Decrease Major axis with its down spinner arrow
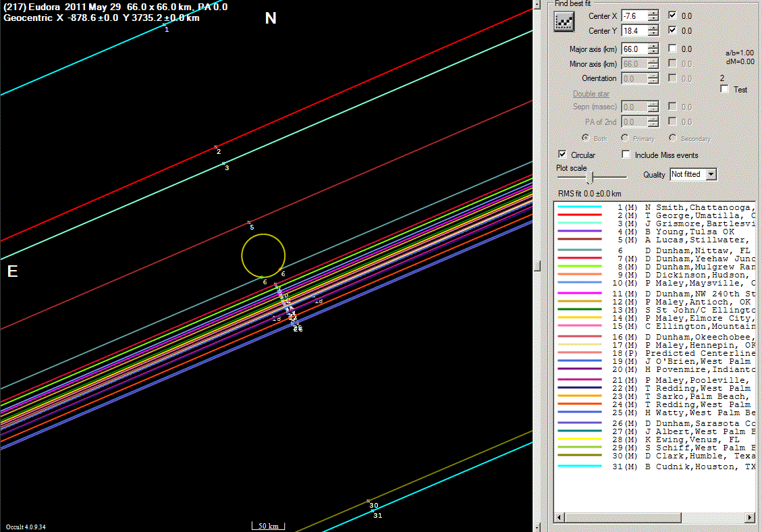 click(653, 51)
